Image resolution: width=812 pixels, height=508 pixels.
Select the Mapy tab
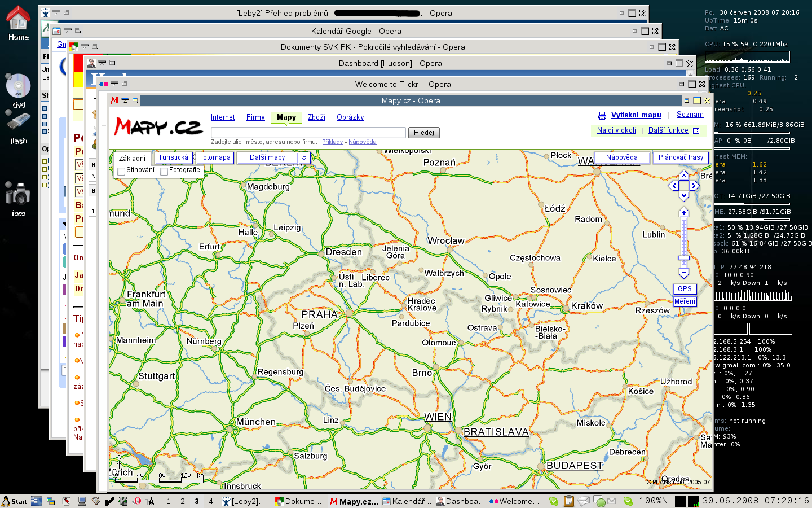(x=286, y=117)
